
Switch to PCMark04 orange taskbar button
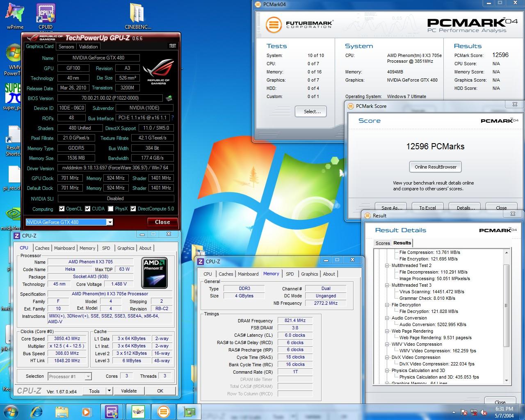pyautogui.click(x=163, y=411)
